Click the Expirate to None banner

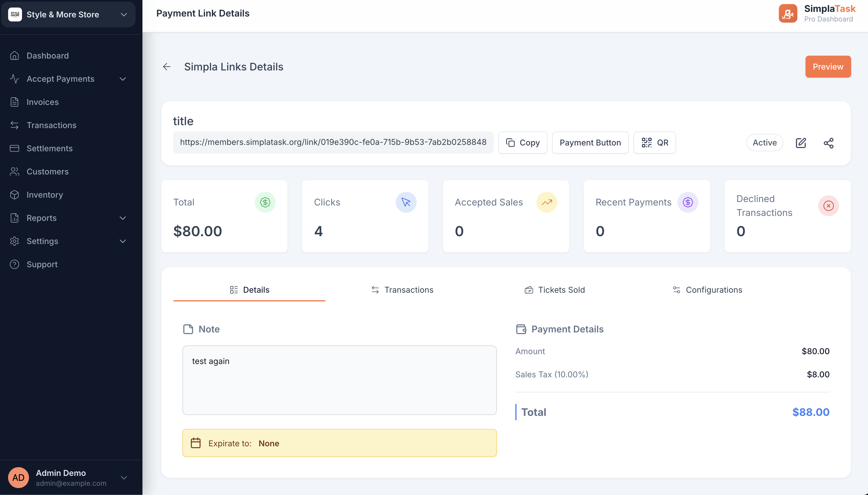click(x=339, y=443)
